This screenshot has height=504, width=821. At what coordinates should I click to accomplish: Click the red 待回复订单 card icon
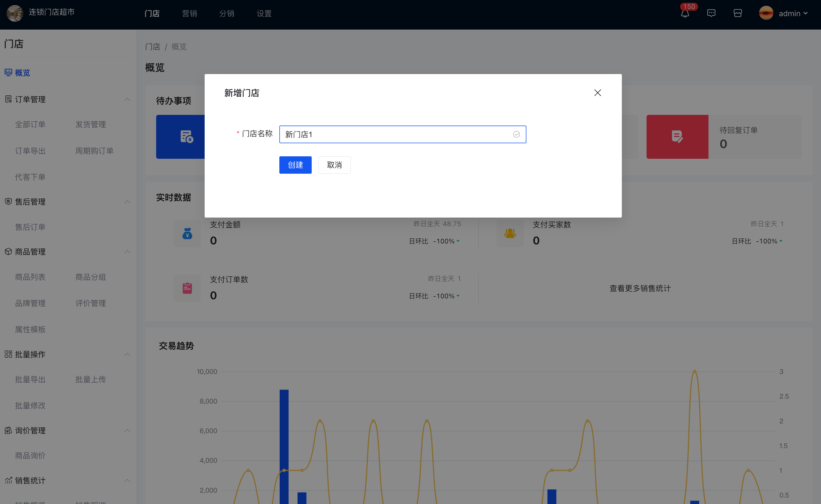[677, 137]
